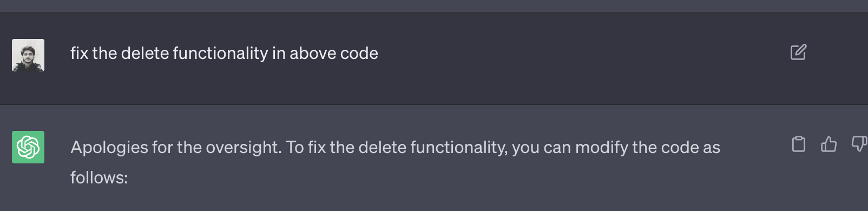Click the word 'fix' starting the user message
The image size is (868, 211).
(x=79, y=54)
